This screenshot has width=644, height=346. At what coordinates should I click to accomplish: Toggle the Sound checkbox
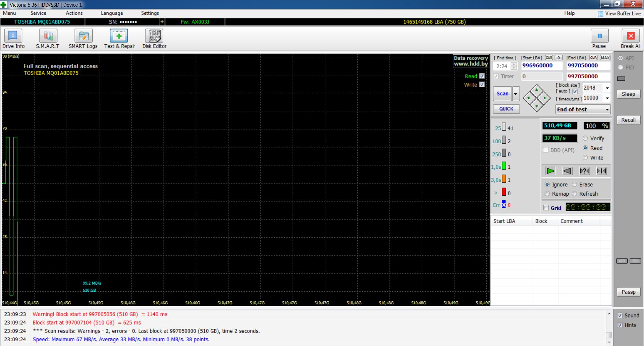[620, 315]
